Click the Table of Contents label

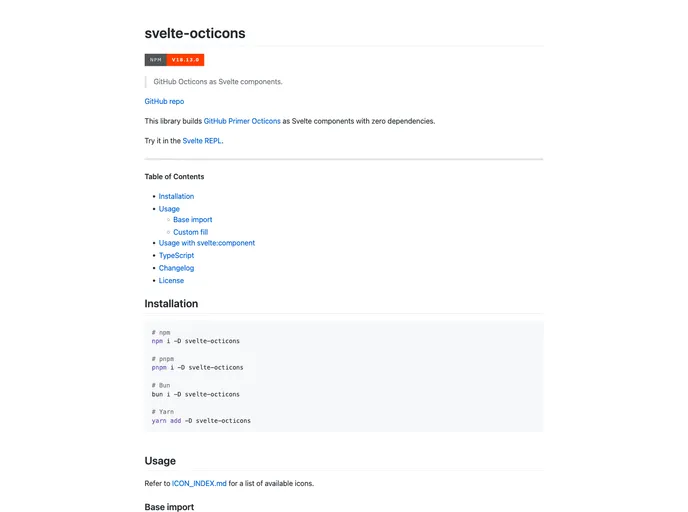tap(174, 177)
